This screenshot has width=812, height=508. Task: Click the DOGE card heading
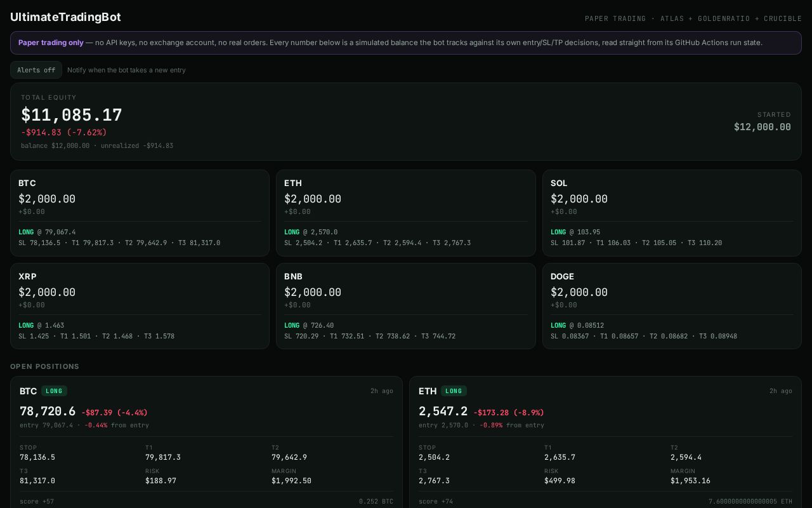pos(562,276)
